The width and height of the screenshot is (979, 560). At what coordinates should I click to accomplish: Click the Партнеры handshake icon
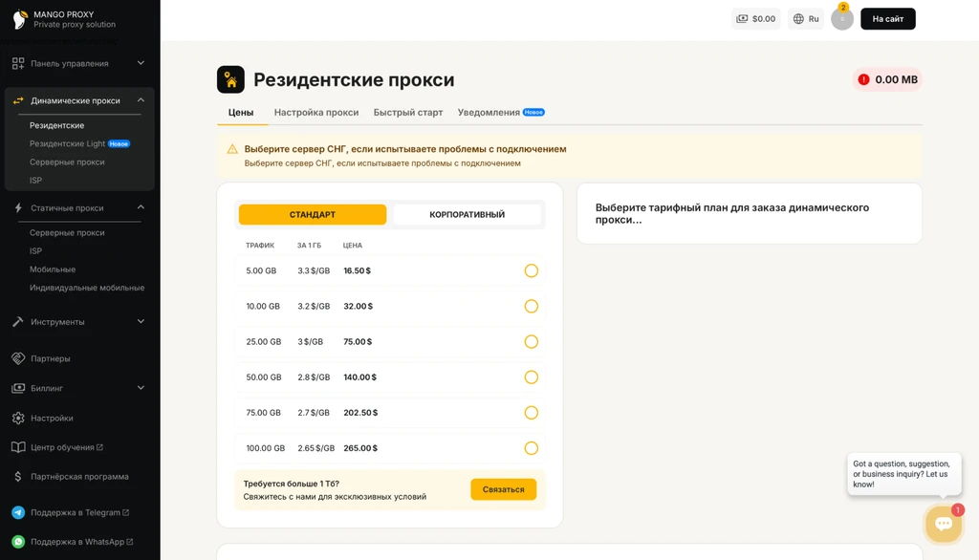[18, 358]
